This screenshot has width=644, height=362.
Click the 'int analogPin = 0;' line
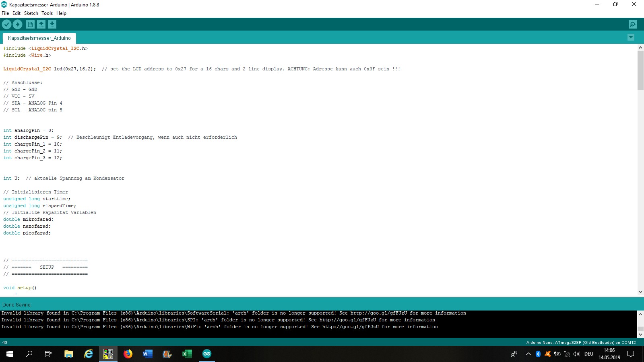(28, 130)
